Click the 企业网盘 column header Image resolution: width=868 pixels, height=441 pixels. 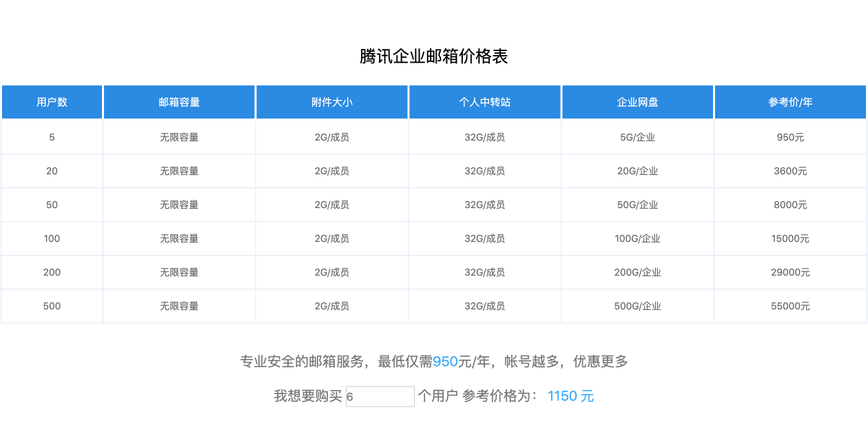coord(637,102)
